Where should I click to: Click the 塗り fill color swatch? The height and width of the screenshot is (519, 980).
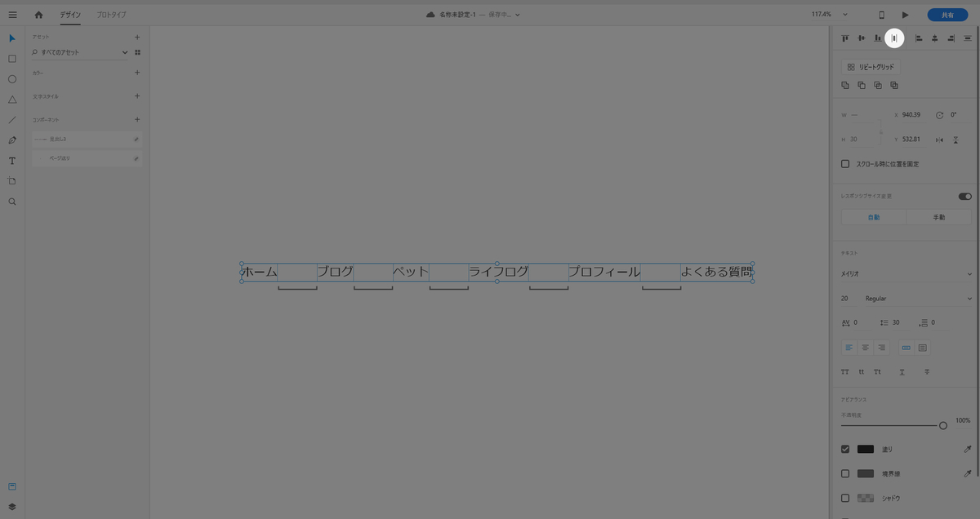[x=866, y=449]
